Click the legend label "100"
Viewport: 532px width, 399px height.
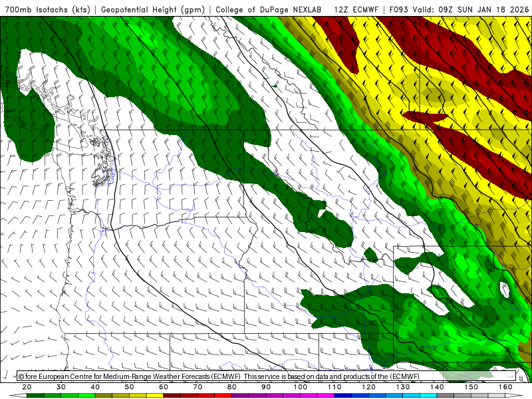pyautogui.click(x=301, y=387)
